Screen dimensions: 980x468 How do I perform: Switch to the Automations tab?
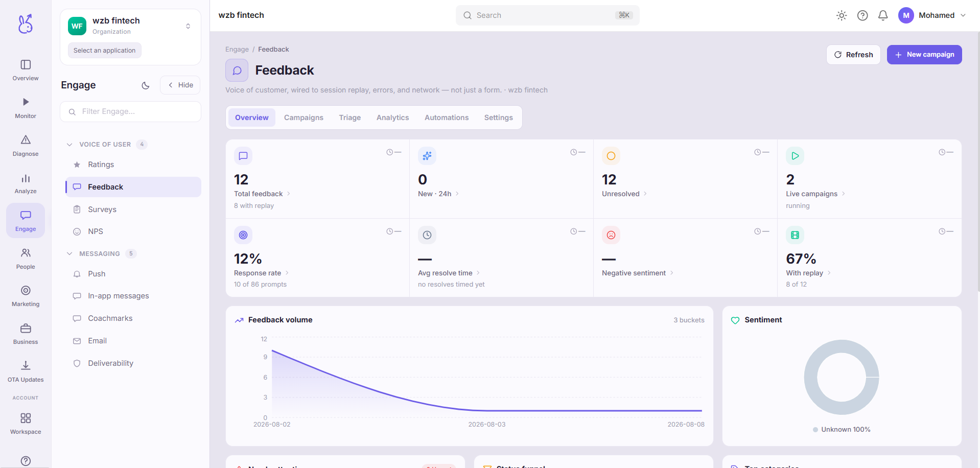coord(447,118)
